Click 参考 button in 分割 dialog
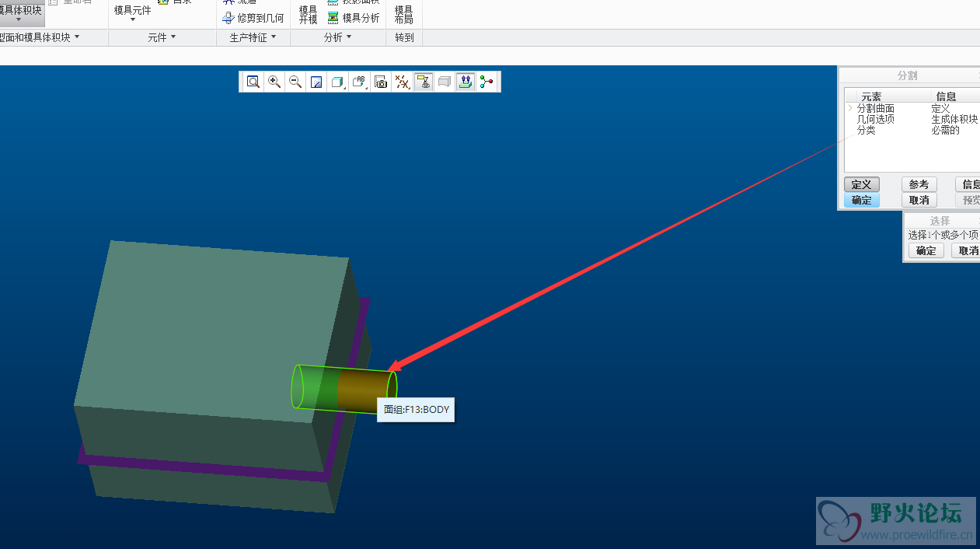 coord(919,184)
